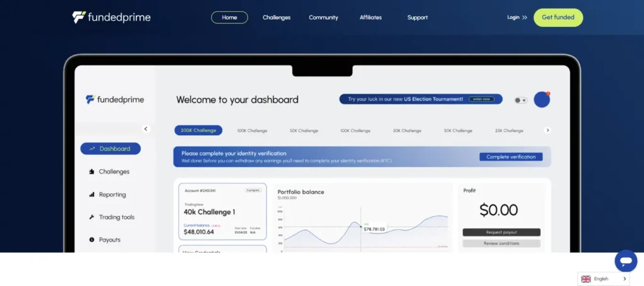Click the Review conditions button
Screen dimensions: 644x286
coord(501,243)
